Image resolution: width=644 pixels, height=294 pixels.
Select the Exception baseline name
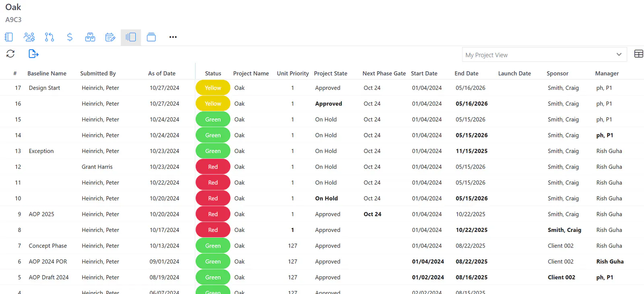coord(41,151)
